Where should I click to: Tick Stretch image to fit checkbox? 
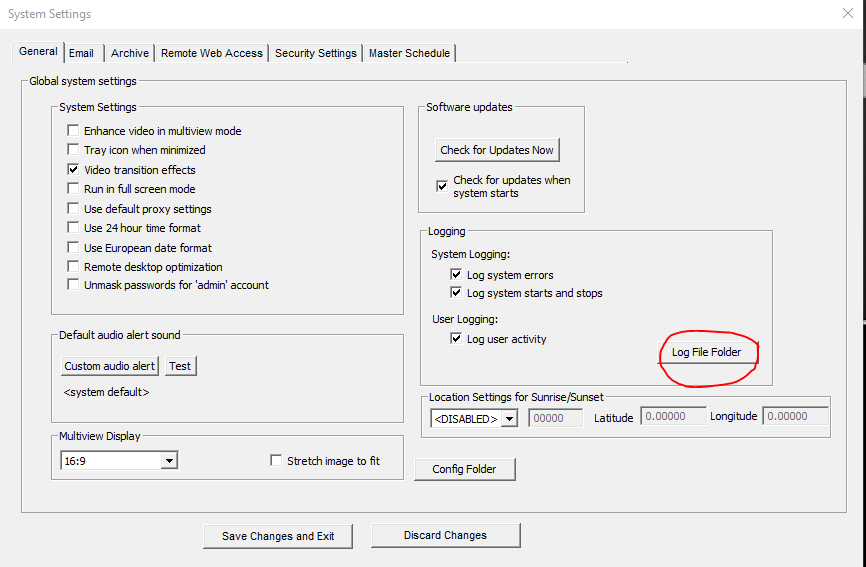(x=276, y=460)
